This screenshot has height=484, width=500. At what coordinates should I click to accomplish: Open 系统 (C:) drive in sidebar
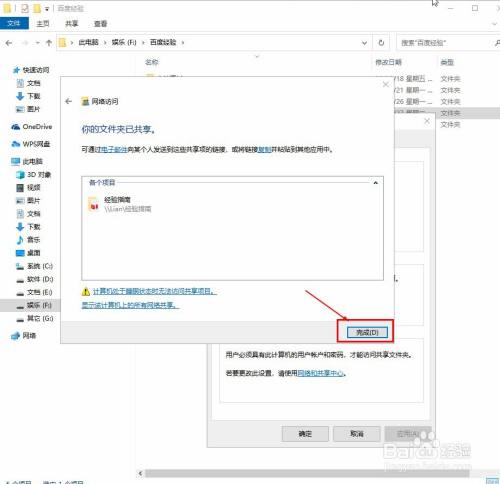(34, 266)
